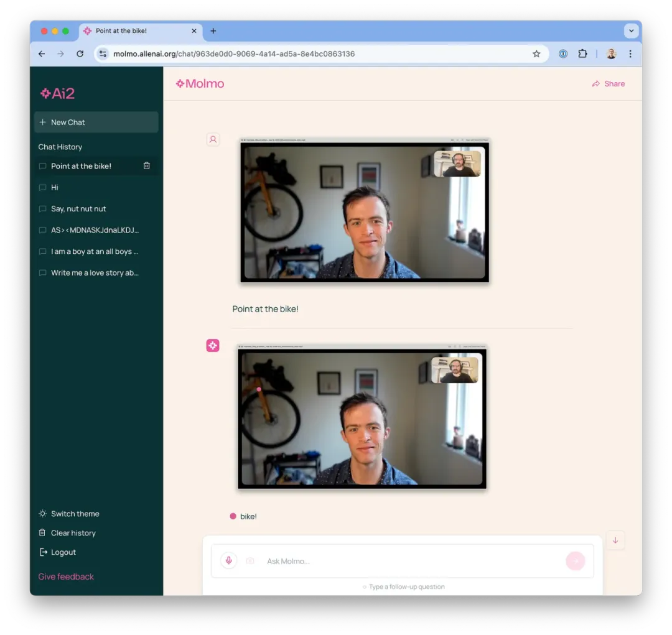The width and height of the screenshot is (672, 635).
Task: Click the microphone voice input icon
Action: (x=229, y=561)
